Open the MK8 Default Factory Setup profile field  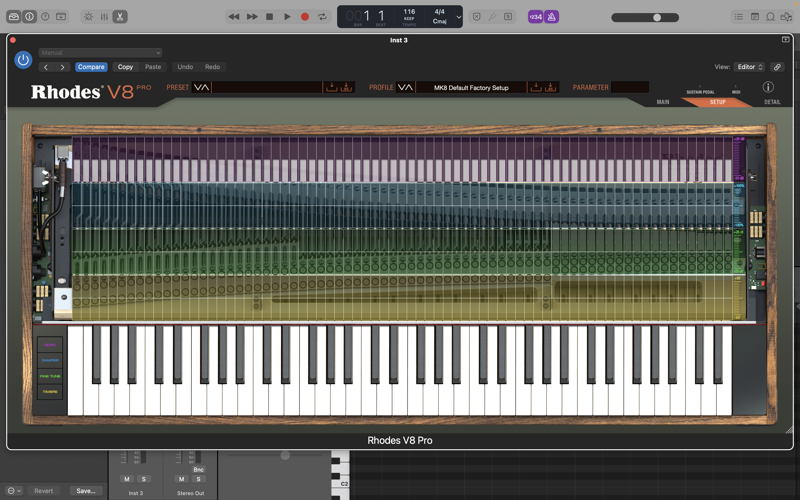point(471,87)
